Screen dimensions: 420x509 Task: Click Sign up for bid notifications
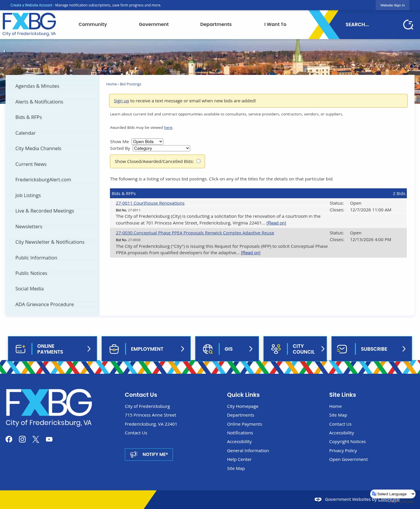point(121,101)
